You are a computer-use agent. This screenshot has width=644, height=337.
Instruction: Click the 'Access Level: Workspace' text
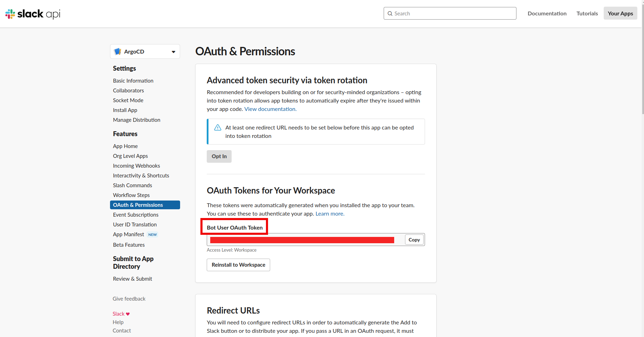(232, 250)
